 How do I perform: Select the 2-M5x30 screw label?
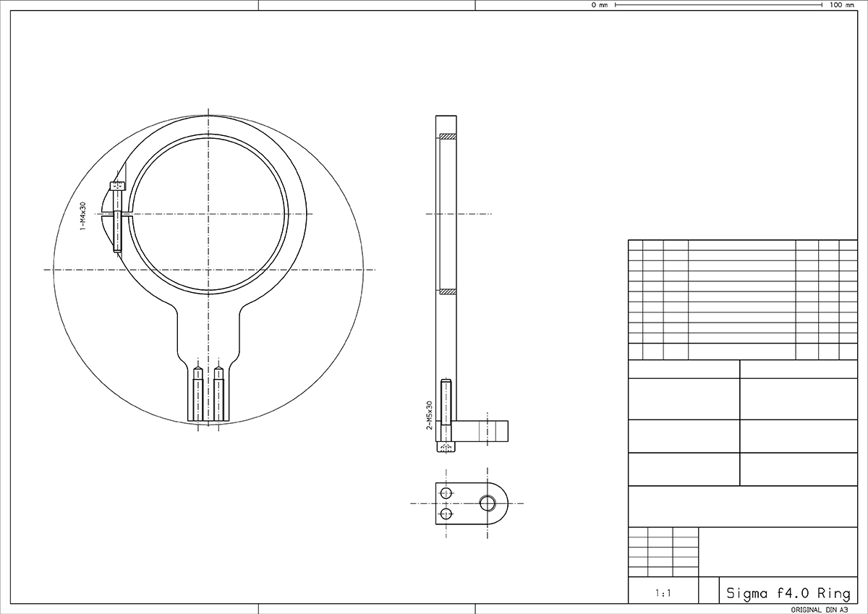(429, 415)
